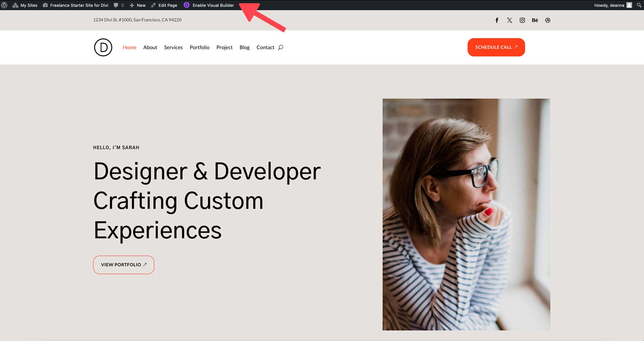Open the + New menu

click(137, 5)
